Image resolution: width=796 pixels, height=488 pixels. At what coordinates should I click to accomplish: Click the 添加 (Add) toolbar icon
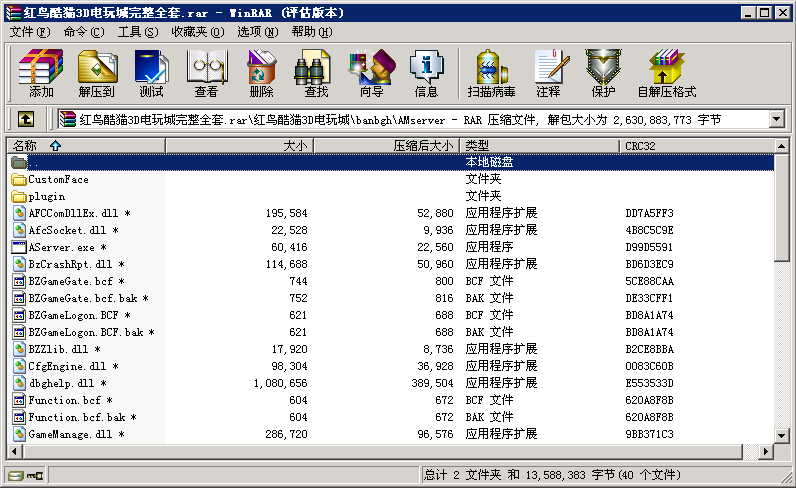click(41, 73)
